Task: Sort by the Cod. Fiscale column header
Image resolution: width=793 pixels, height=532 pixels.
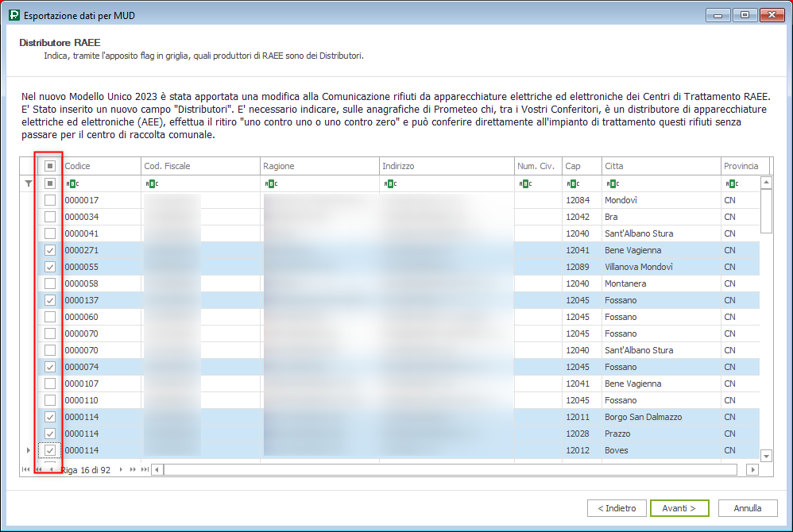Action: [x=200, y=166]
